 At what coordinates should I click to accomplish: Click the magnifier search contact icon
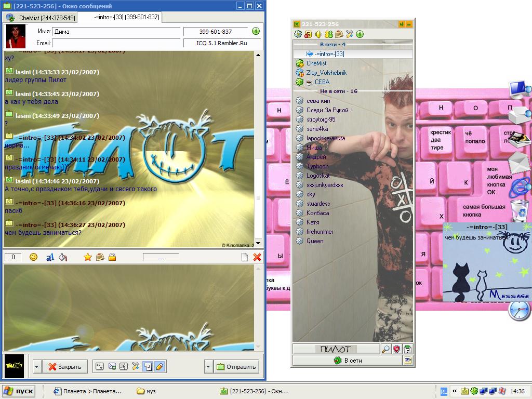point(385,350)
